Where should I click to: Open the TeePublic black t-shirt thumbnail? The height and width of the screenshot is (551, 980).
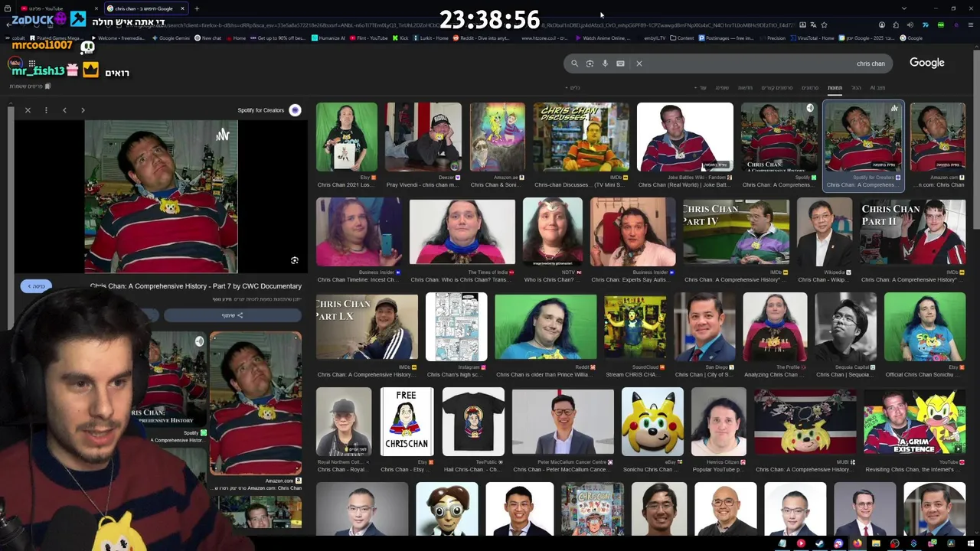coord(473,422)
